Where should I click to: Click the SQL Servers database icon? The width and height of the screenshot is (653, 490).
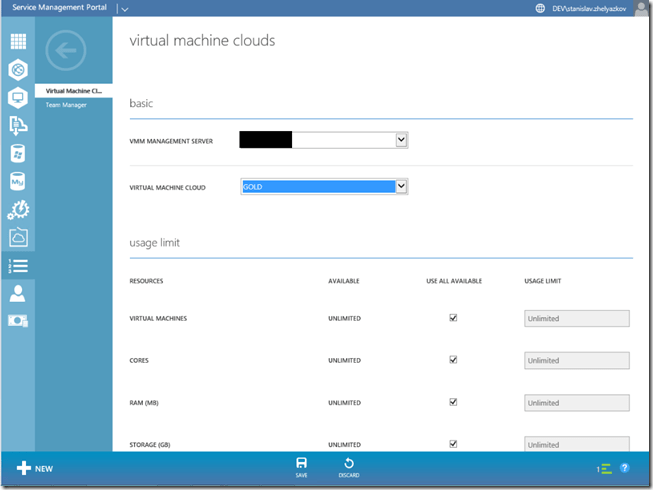pos(17,154)
